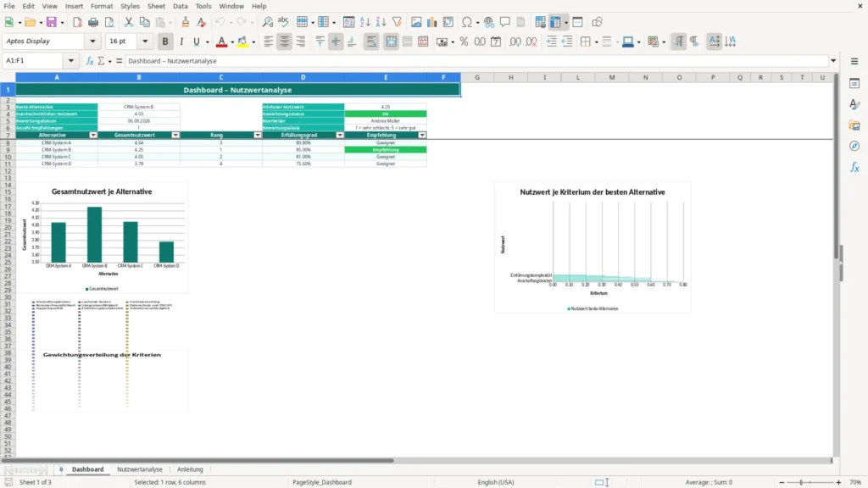This screenshot has width=868, height=488.
Task: Click the zoom out minus button
Action: tap(782, 482)
